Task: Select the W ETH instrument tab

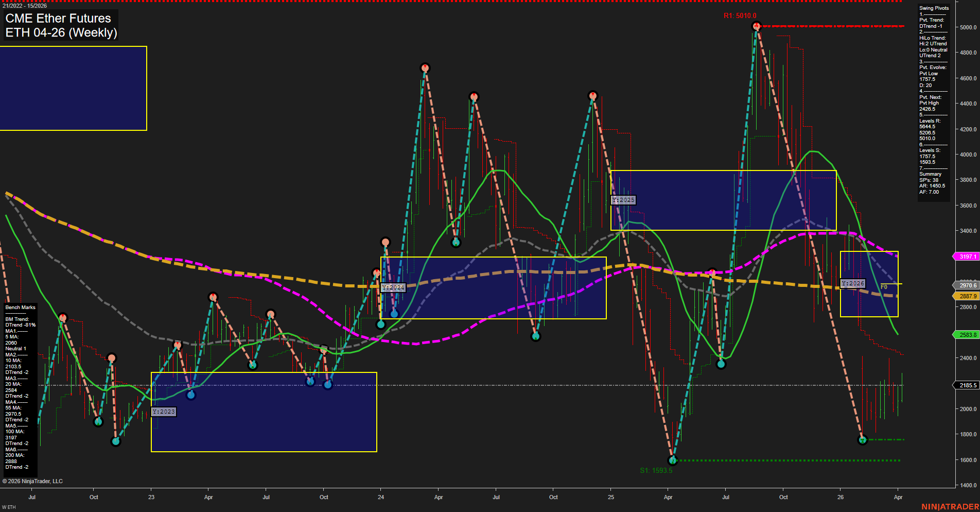Action: (x=8, y=506)
